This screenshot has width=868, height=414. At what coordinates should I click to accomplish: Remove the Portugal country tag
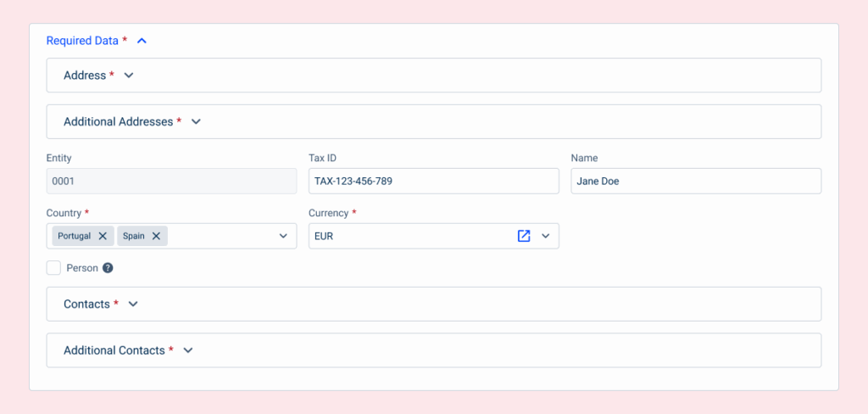click(103, 236)
